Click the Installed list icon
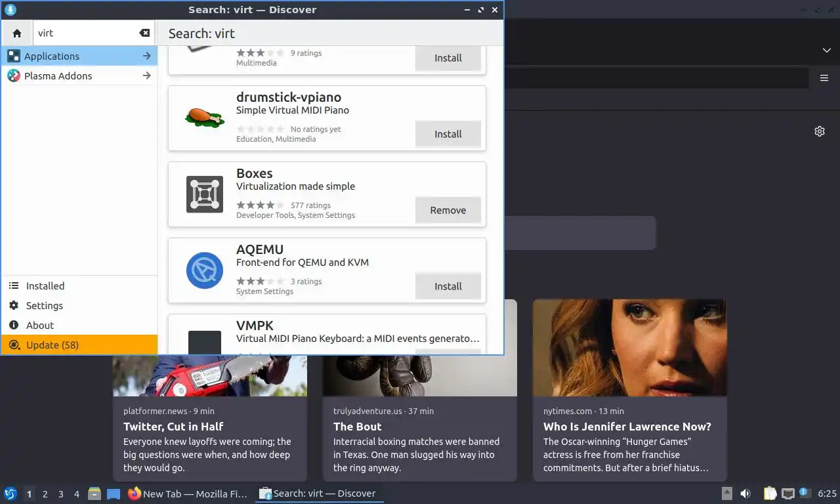This screenshot has height=504, width=840. click(x=13, y=285)
